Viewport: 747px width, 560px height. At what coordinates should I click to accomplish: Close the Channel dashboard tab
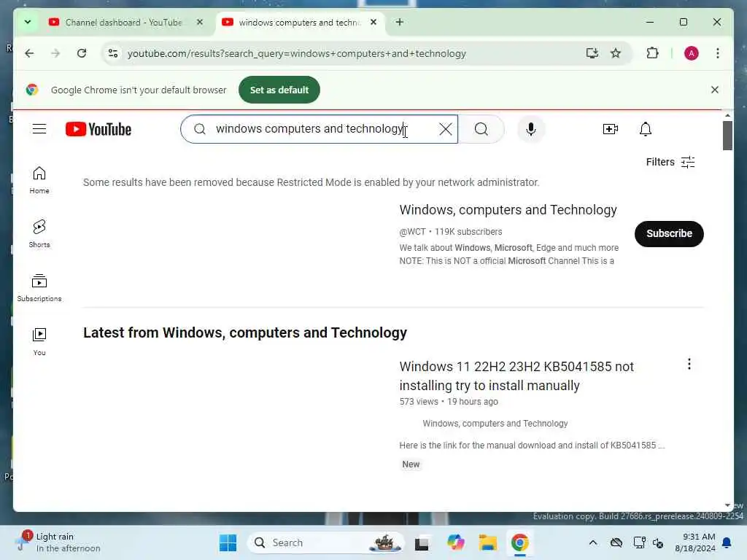pos(200,22)
